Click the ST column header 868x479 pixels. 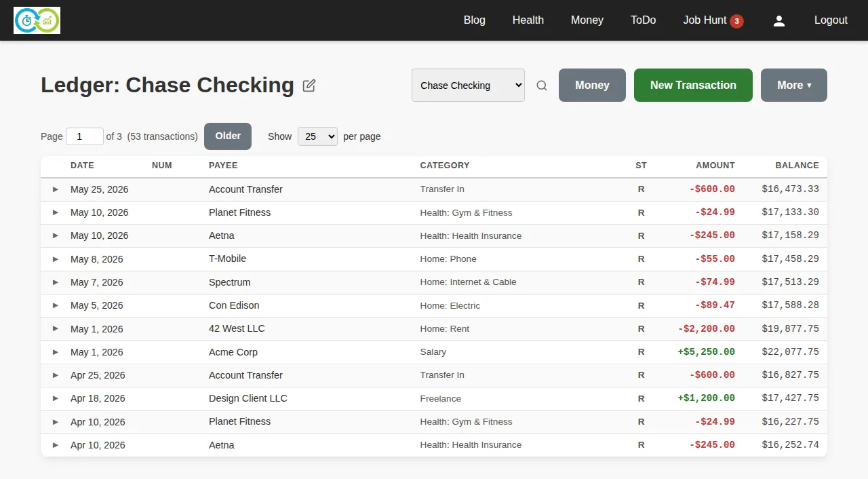pyautogui.click(x=641, y=166)
